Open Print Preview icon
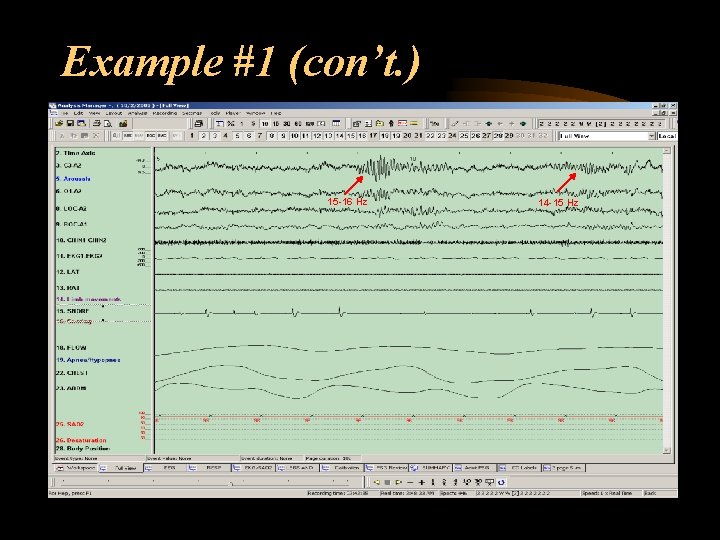Viewport: 720px width, 540px height. click(107, 124)
